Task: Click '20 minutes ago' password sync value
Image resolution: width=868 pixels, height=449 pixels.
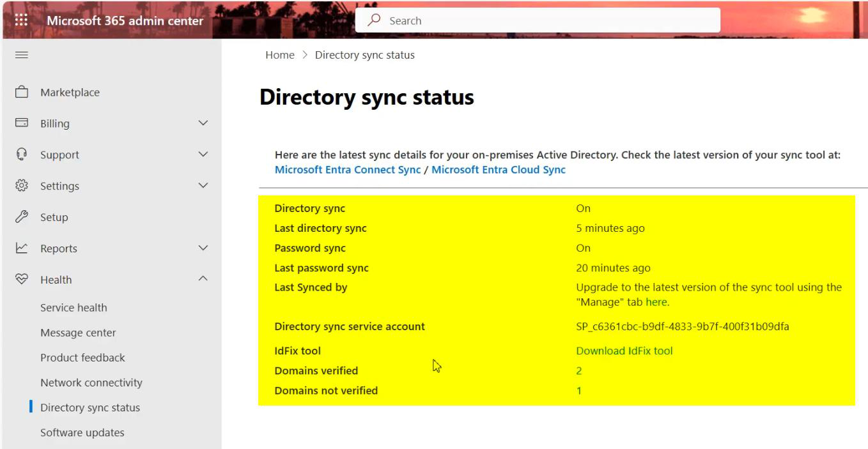Action: 613,268
